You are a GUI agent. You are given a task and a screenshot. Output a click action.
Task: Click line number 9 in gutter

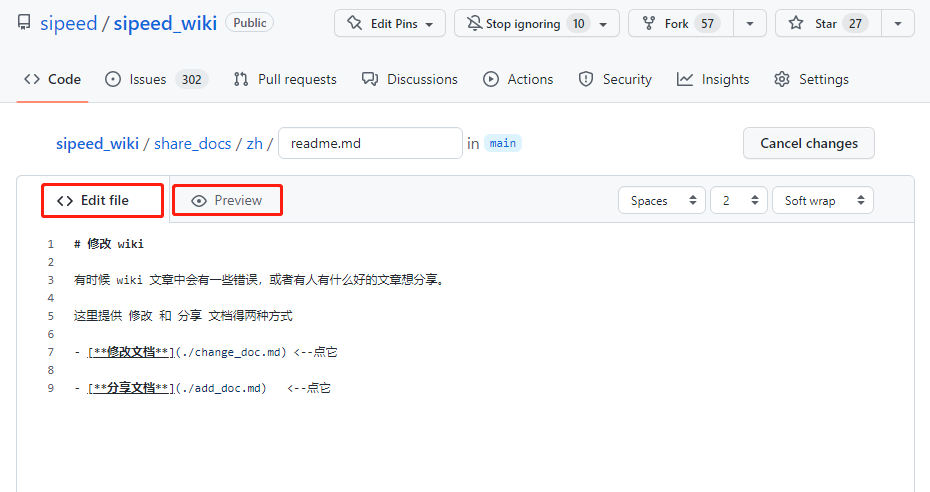tap(50, 388)
